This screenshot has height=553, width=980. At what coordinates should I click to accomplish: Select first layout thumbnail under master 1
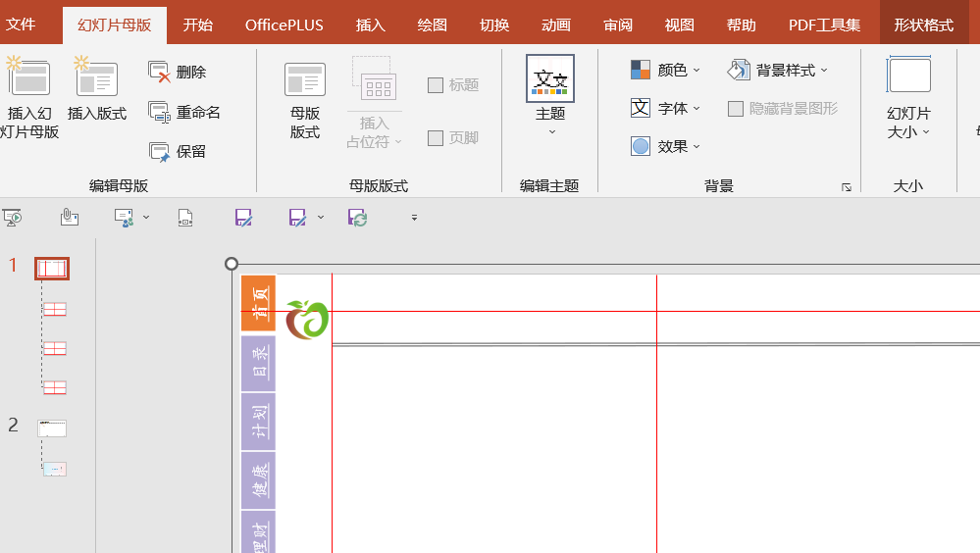[x=55, y=309]
